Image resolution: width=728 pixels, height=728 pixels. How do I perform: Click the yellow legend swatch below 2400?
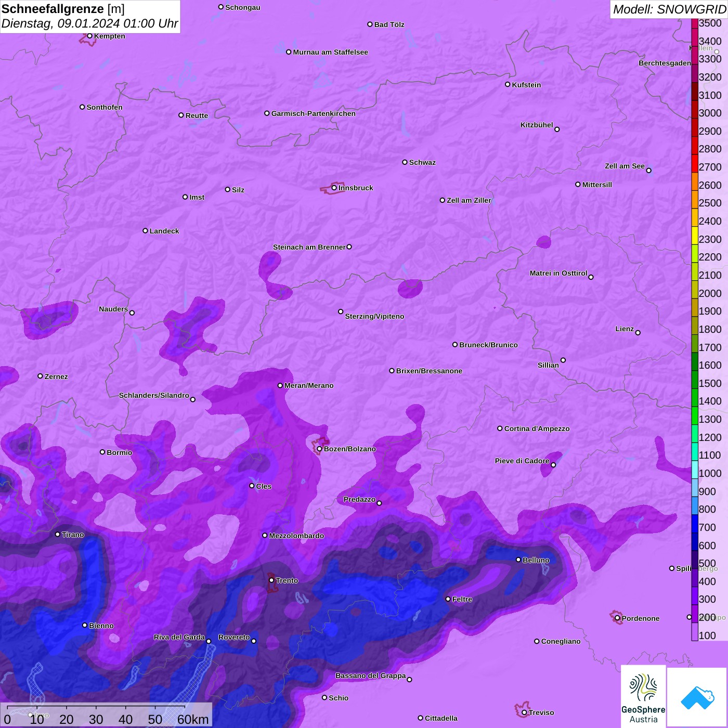coord(695,235)
